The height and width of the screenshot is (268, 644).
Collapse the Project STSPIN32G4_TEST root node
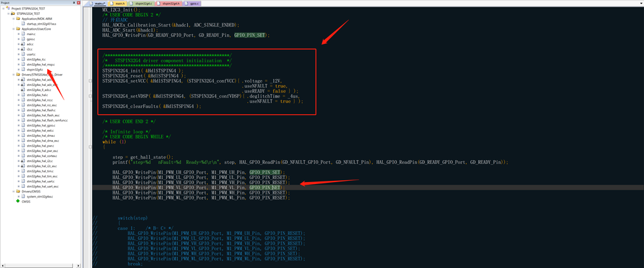click(x=3, y=8)
